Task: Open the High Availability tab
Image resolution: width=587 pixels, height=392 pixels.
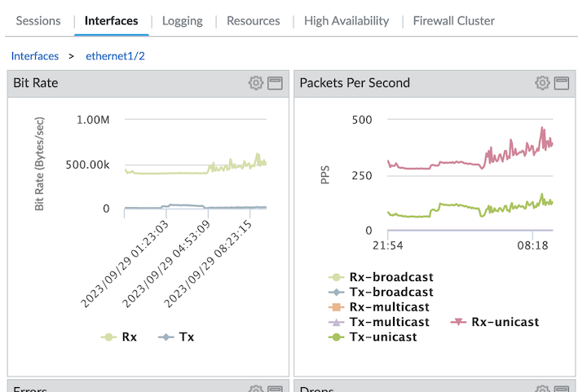Action: pyautogui.click(x=346, y=20)
